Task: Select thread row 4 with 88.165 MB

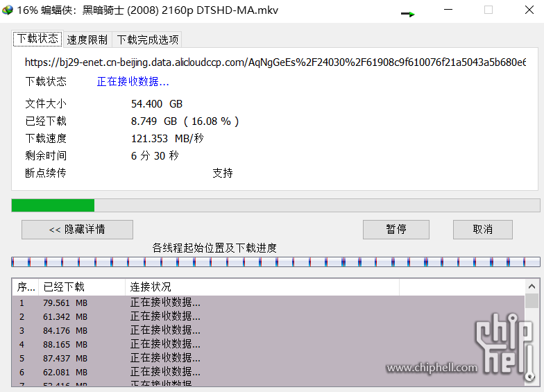Action: click(x=269, y=344)
